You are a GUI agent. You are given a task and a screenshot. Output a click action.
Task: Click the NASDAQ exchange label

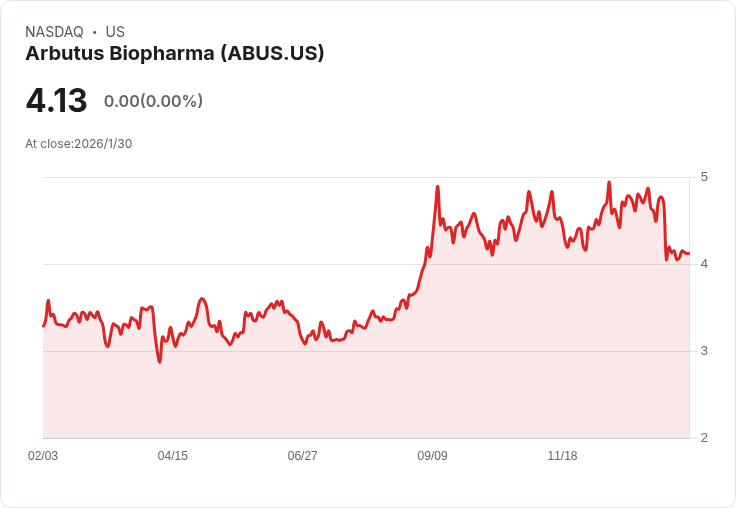pyautogui.click(x=54, y=32)
